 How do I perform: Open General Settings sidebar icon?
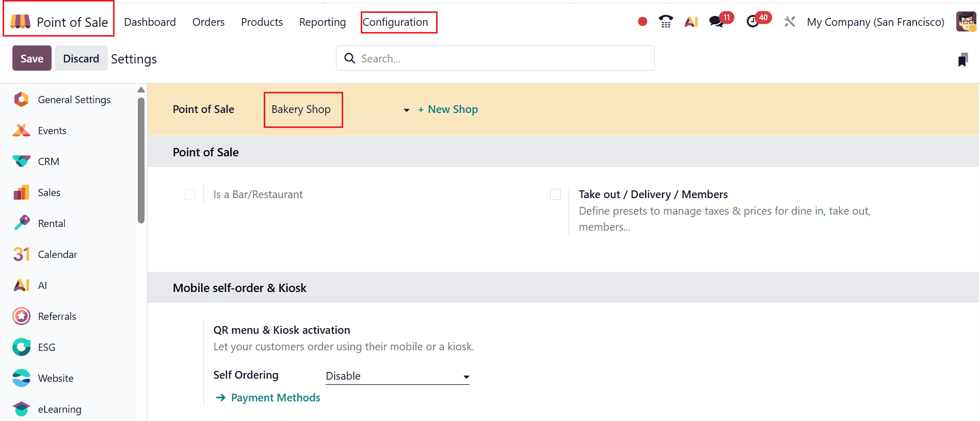point(21,100)
